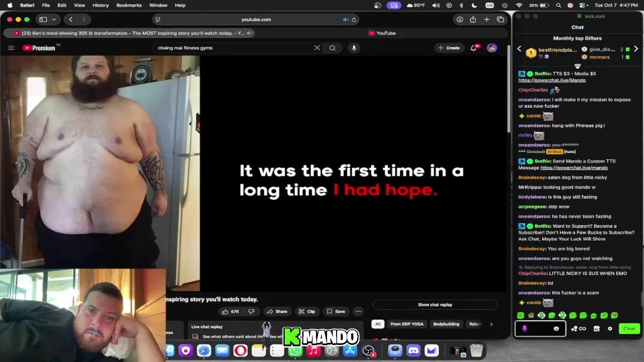Click the Safari address bar
The width and height of the screenshot is (644, 362).
coord(256,19)
